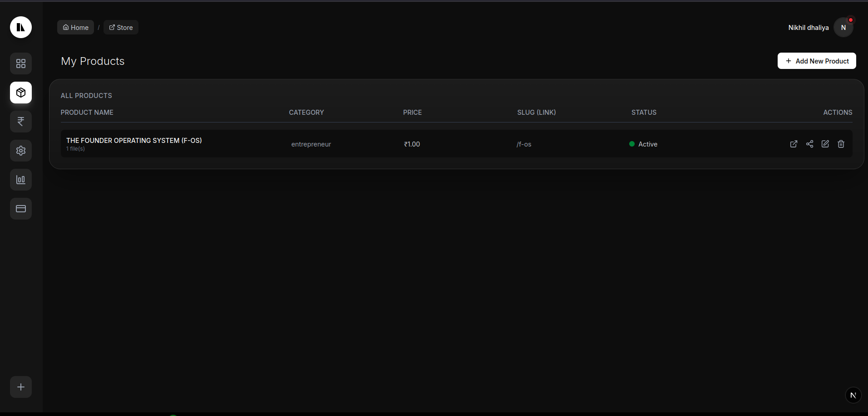Click the app logo at top left

coord(20,27)
